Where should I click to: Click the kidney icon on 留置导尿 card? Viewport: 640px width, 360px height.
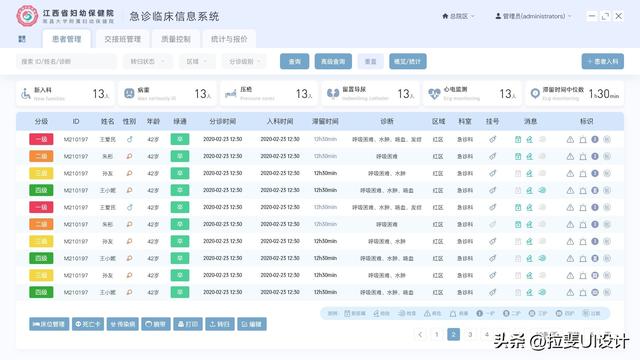click(333, 94)
